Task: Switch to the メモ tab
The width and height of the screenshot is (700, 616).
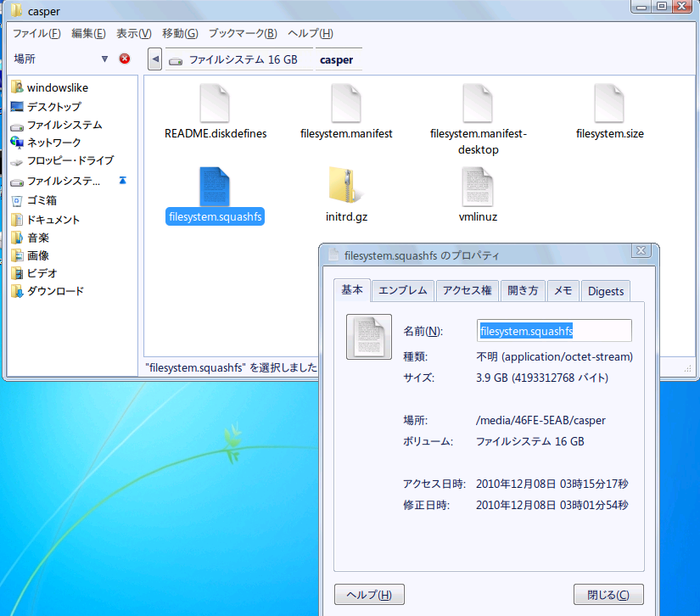Action: point(563,290)
